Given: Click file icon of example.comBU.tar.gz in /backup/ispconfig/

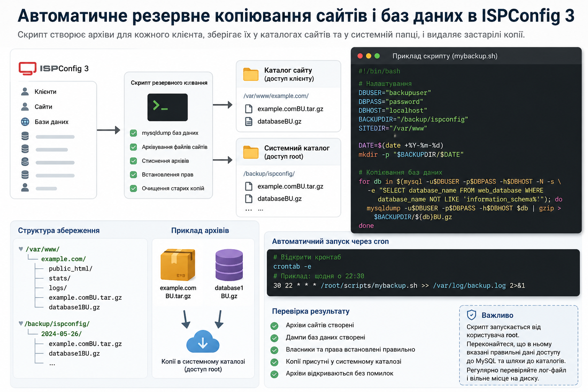Looking at the screenshot, I should (x=249, y=186).
